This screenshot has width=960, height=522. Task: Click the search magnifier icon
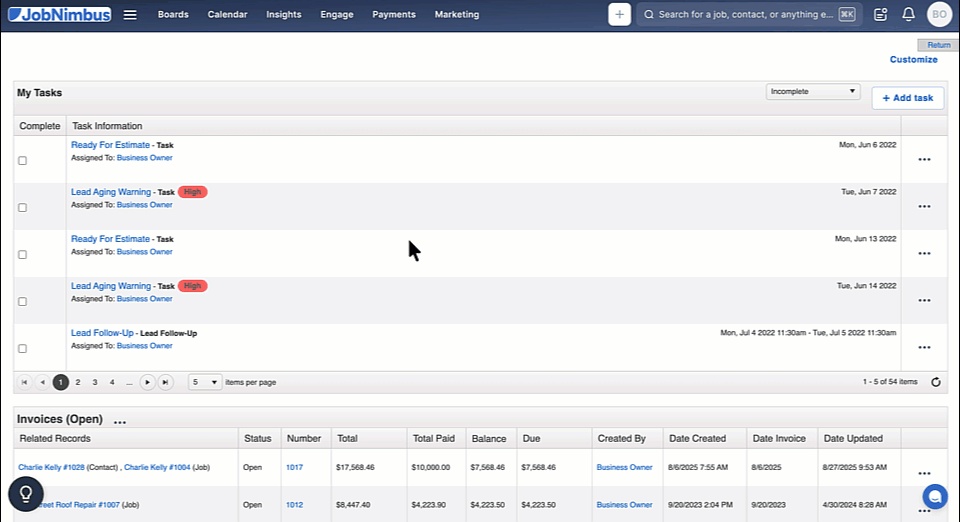(x=649, y=15)
